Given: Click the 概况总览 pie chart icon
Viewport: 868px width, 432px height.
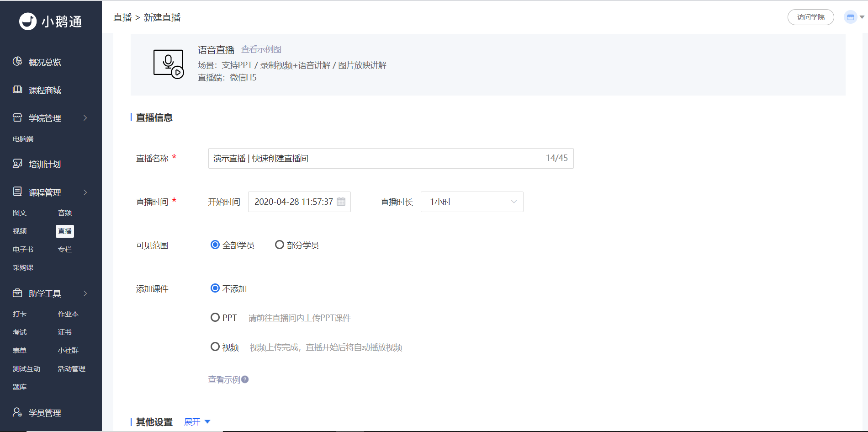Looking at the screenshot, I should tap(17, 61).
